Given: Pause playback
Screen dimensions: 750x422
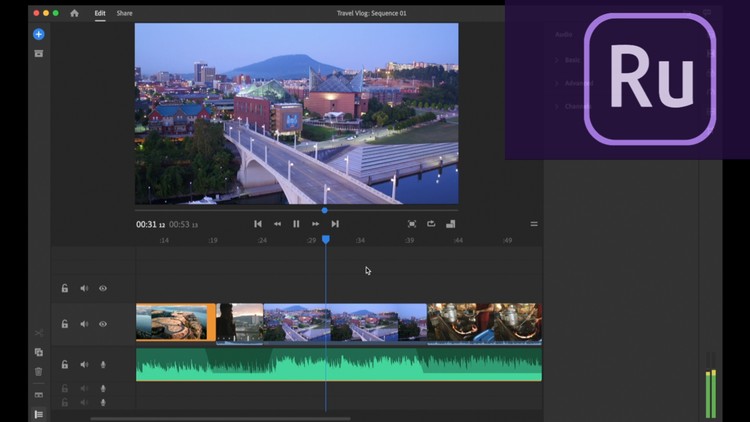Looking at the screenshot, I should (296, 224).
